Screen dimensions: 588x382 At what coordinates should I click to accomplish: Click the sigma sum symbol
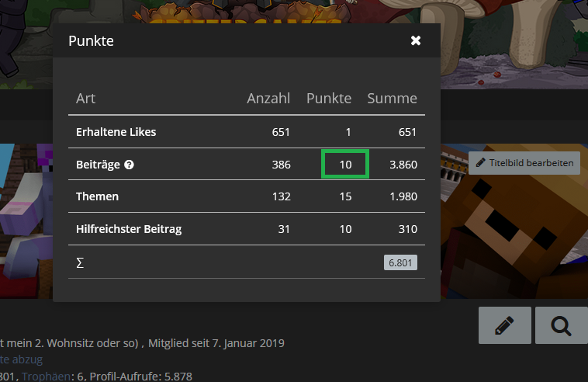coord(80,262)
